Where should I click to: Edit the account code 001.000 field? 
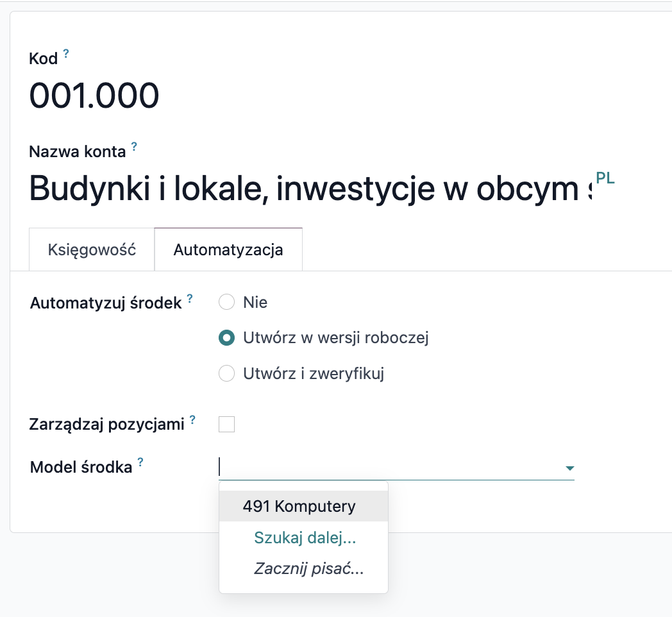pyautogui.click(x=94, y=95)
